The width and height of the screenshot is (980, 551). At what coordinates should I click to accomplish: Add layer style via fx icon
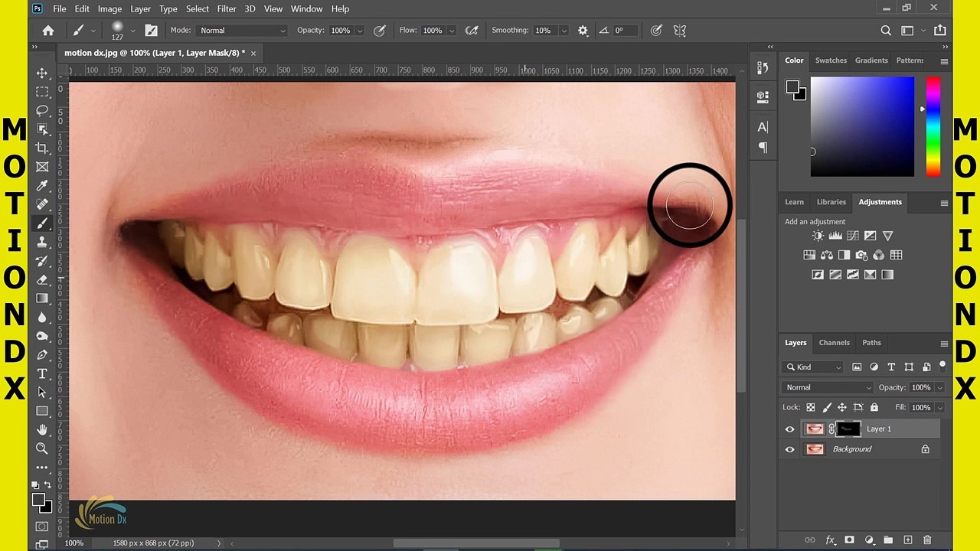pos(830,540)
